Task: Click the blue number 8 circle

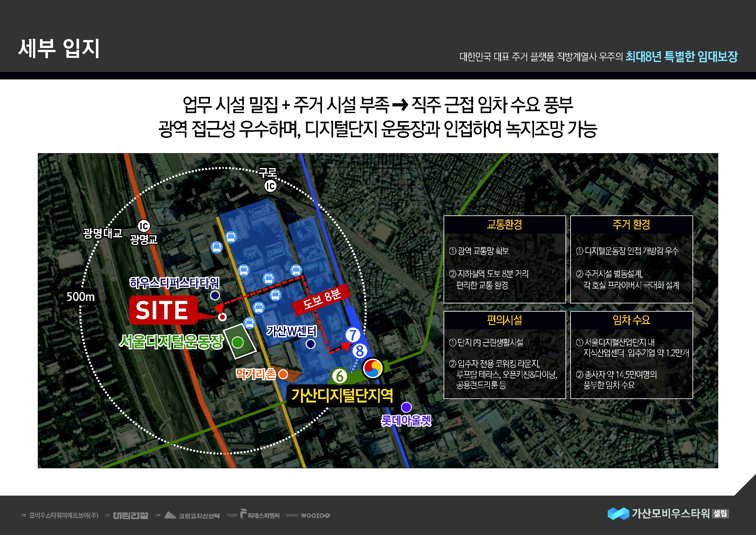Action: click(360, 351)
